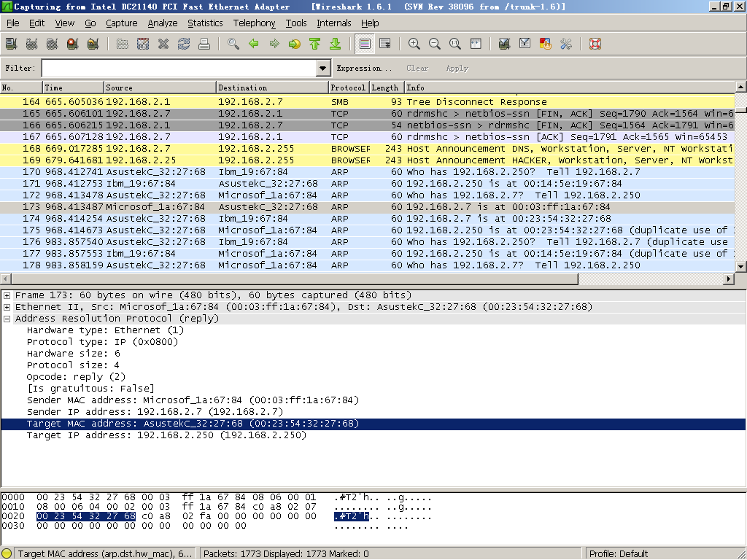Click the find packet magnifier icon
Screen dimensions: 747x560
click(x=233, y=44)
